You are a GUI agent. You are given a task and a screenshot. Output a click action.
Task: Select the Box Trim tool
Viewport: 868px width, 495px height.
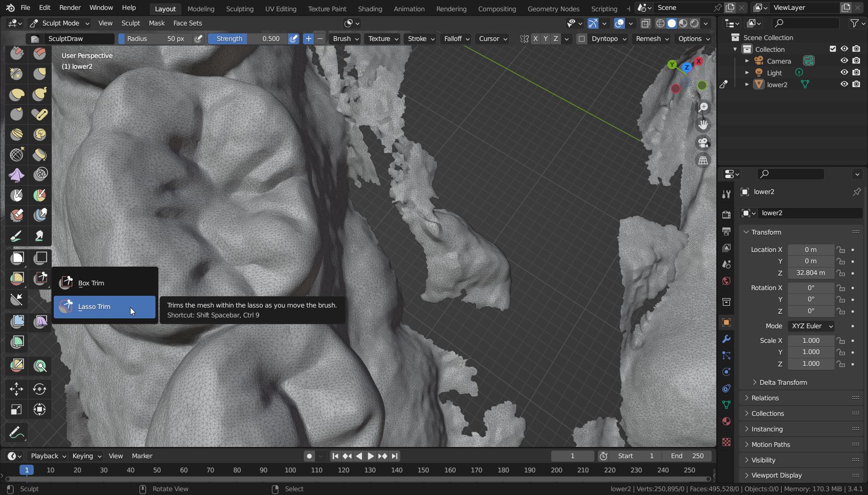(x=104, y=283)
